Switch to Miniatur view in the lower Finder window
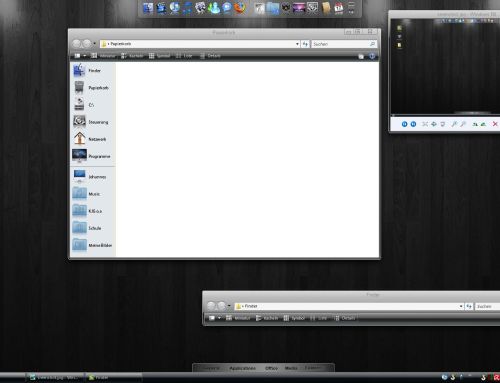This screenshot has height=383, width=500. click(x=238, y=318)
